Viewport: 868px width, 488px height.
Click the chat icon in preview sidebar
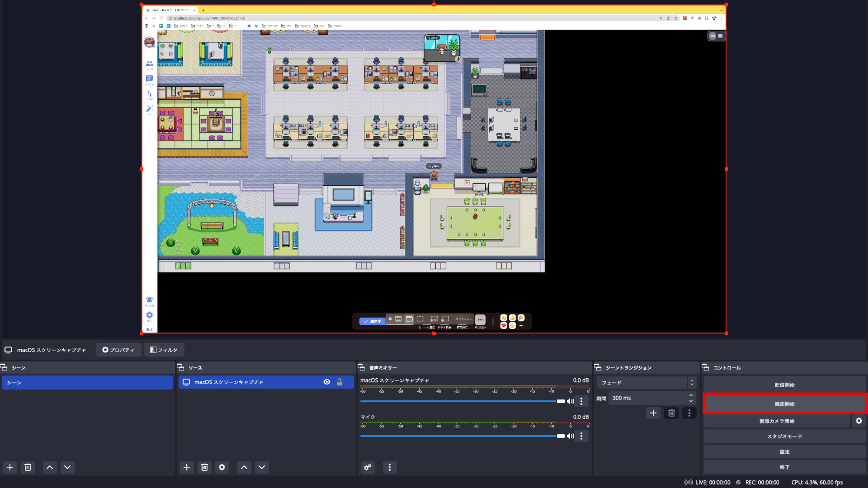point(149,79)
